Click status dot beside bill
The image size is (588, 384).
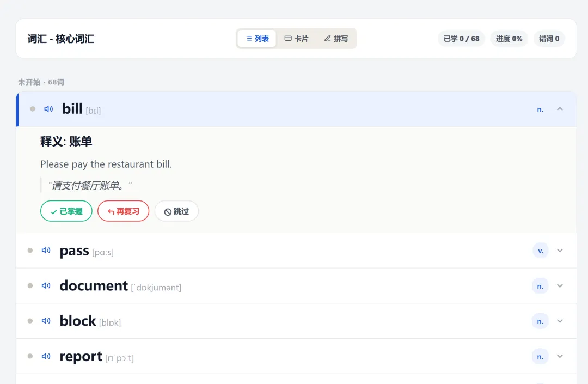33,109
